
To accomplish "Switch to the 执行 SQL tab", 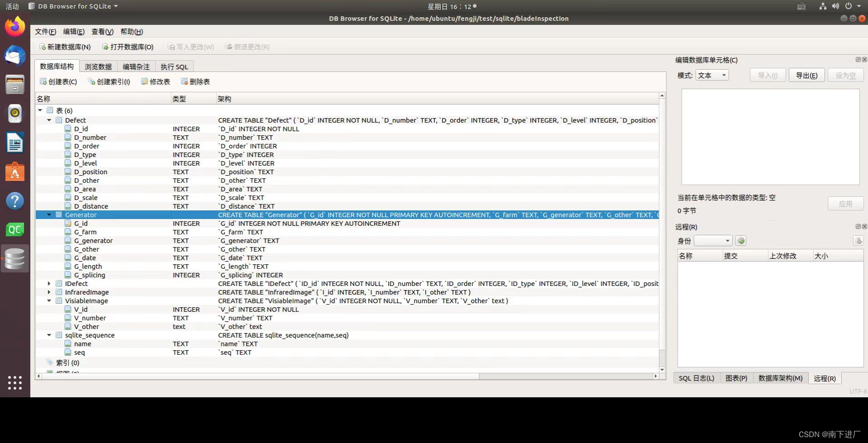I will [174, 67].
